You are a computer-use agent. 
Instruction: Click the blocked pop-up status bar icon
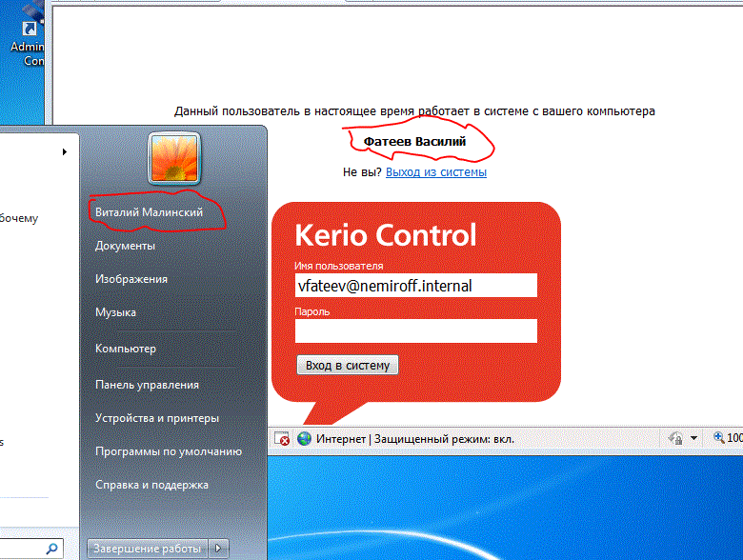(x=282, y=439)
